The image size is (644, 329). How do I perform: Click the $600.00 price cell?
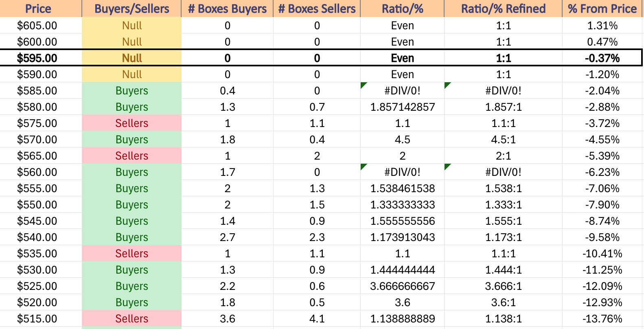pos(41,42)
